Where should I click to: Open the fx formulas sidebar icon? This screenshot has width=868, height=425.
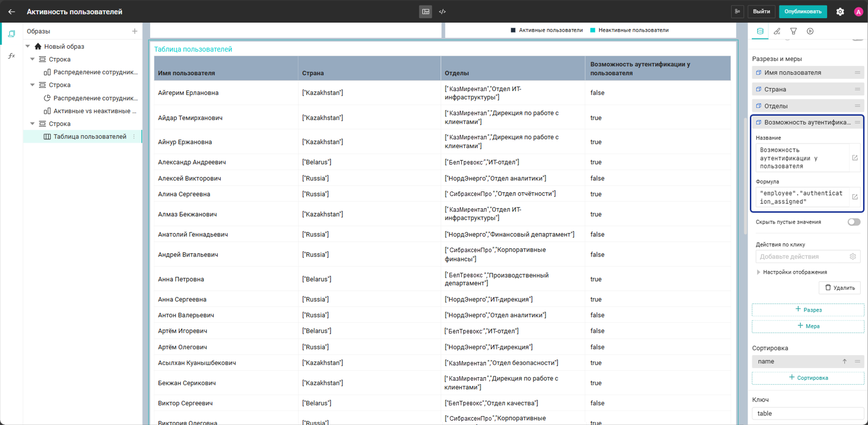point(11,56)
